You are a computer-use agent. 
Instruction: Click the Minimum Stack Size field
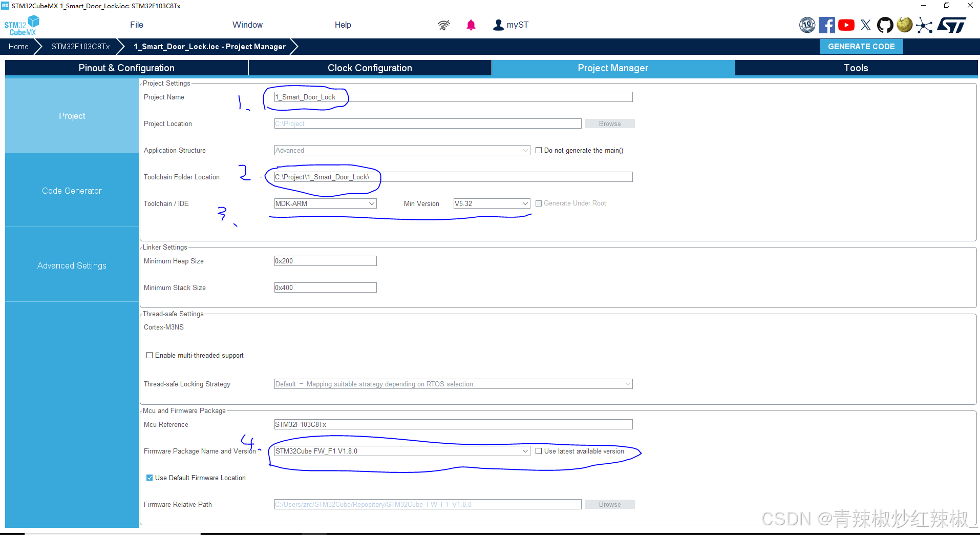click(325, 287)
